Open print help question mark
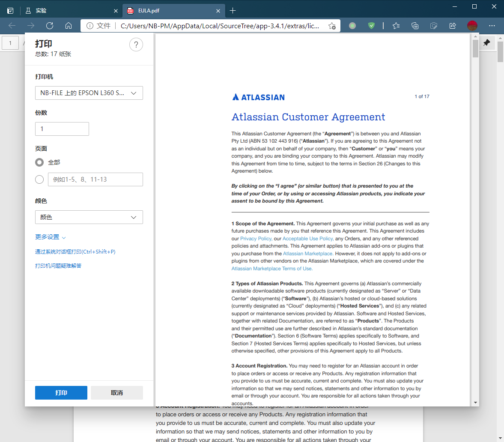504x442 pixels. point(136,45)
